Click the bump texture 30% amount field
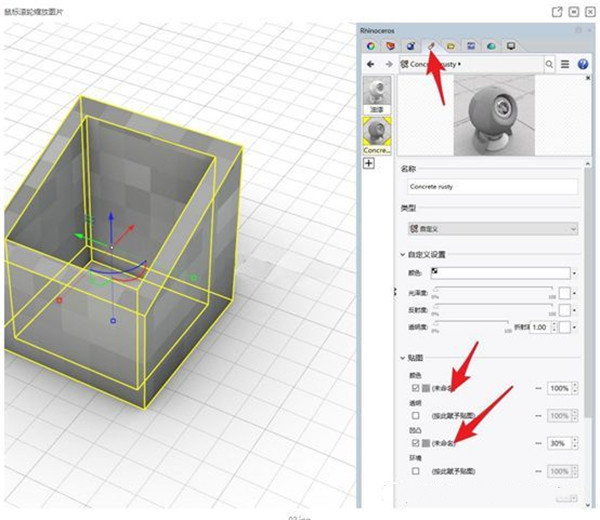The width and height of the screenshot is (600, 520). pos(559,443)
